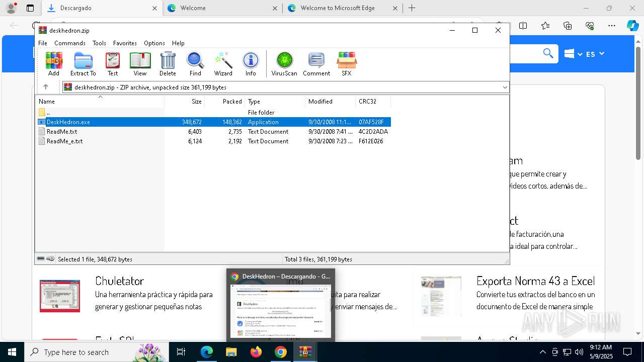Viewport: 644px width, 362px height.
Task: Switch to the Descargado tab
Action: click(102, 8)
